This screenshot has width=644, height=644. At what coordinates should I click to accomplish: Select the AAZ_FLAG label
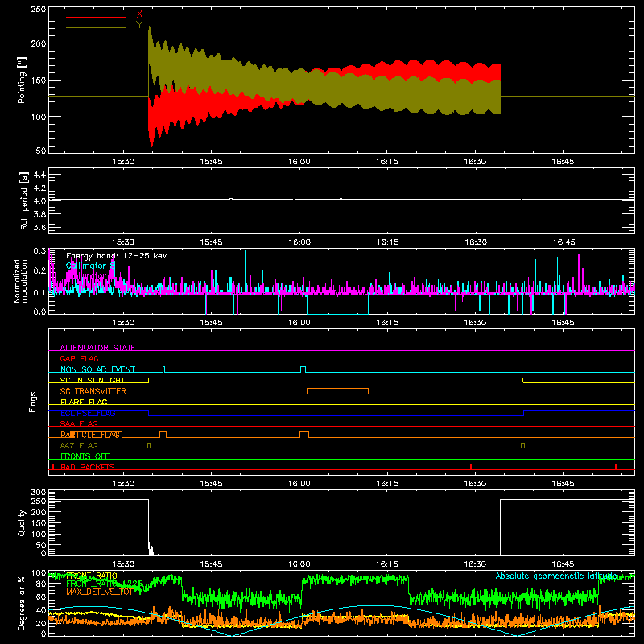click(x=79, y=445)
